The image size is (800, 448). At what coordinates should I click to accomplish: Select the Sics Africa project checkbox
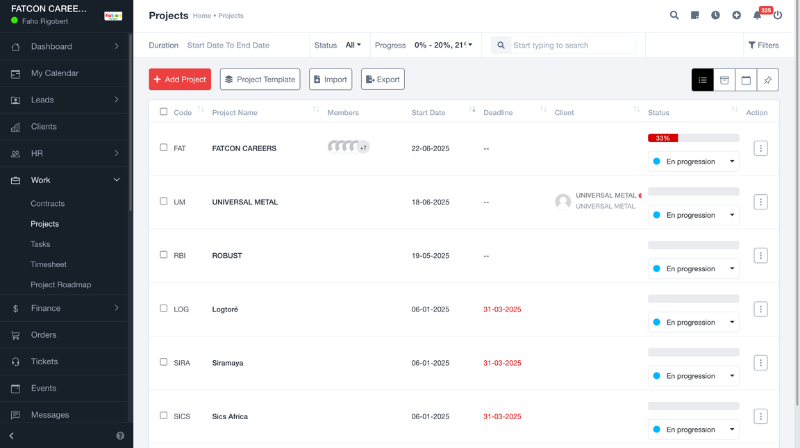[x=163, y=415]
